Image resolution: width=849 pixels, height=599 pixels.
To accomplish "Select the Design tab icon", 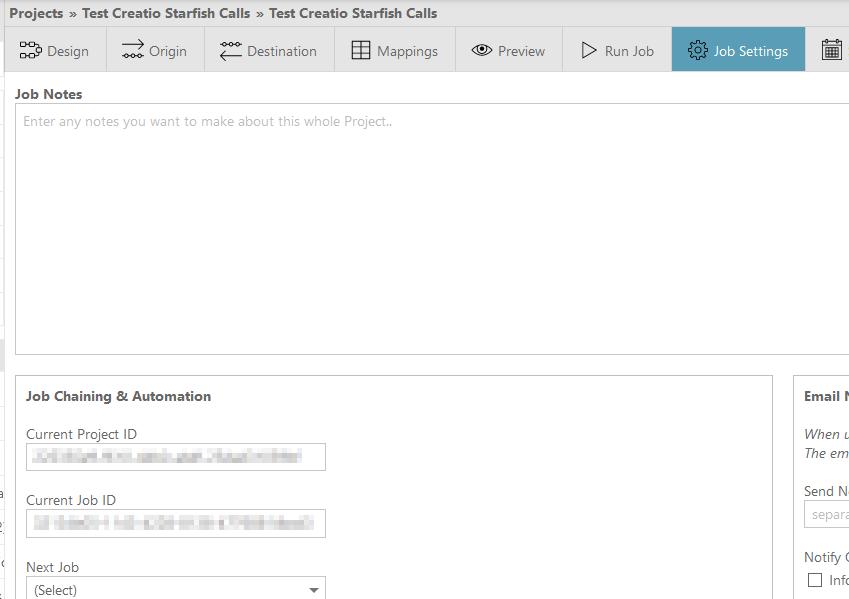I will point(29,48).
